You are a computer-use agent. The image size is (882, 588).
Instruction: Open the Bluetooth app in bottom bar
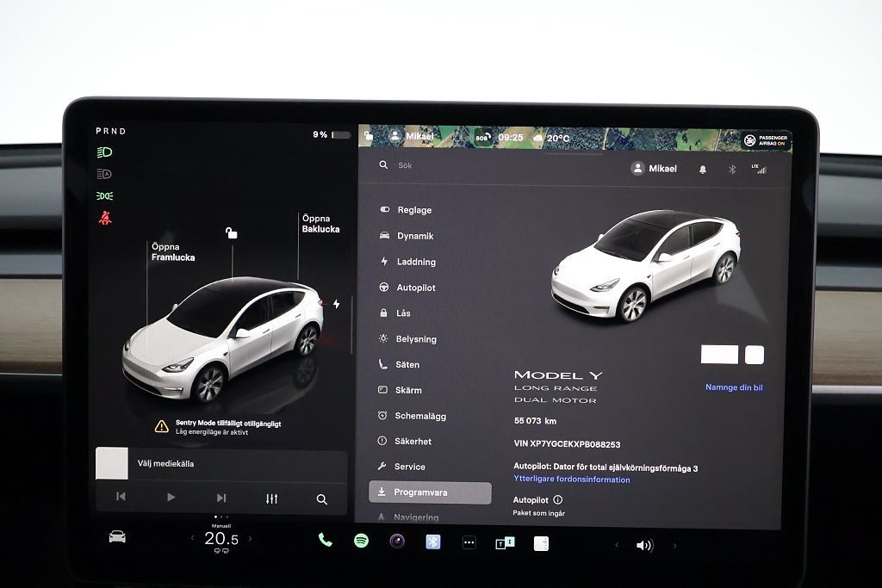(433, 542)
